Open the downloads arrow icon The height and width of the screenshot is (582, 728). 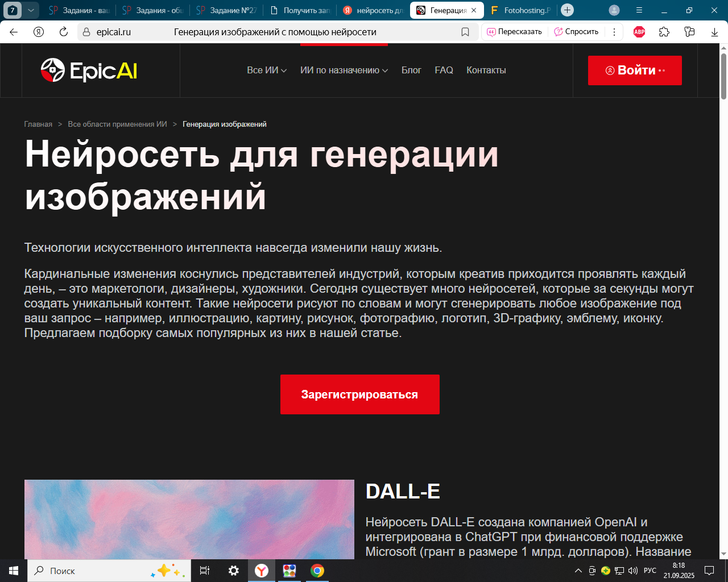click(x=714, y=32)
